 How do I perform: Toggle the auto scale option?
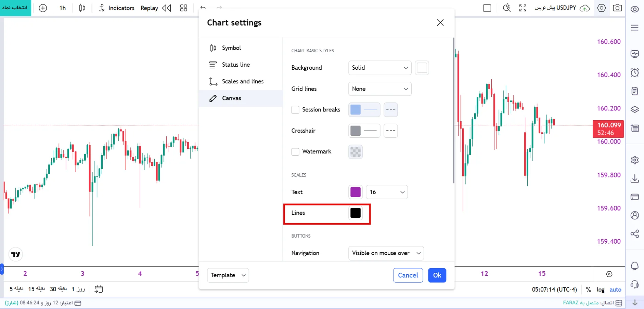click(x=615, y=290)
